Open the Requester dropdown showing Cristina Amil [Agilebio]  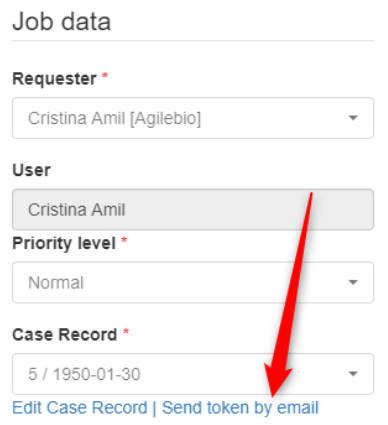click(x=193, y=118)
